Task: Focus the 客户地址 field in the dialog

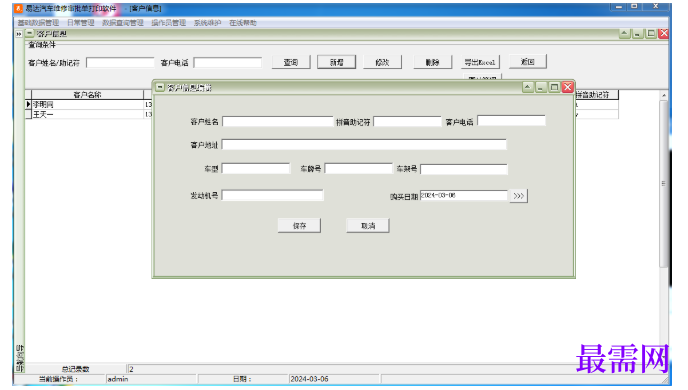Action: 364,144
